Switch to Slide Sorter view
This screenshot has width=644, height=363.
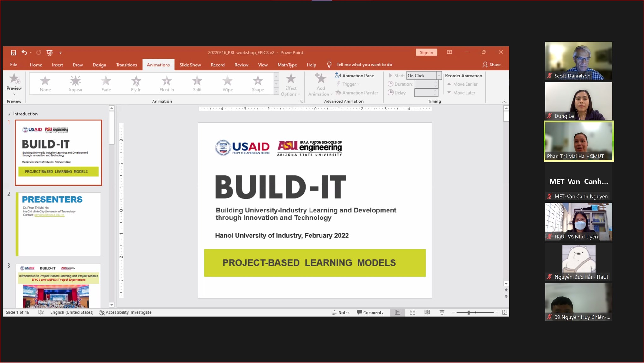point(412,312)
